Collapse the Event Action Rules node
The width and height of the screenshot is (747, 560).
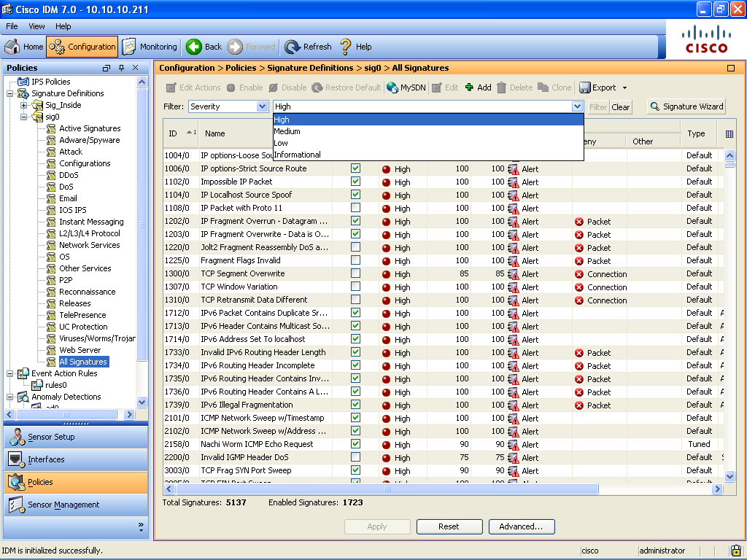(x=9, y=374)
